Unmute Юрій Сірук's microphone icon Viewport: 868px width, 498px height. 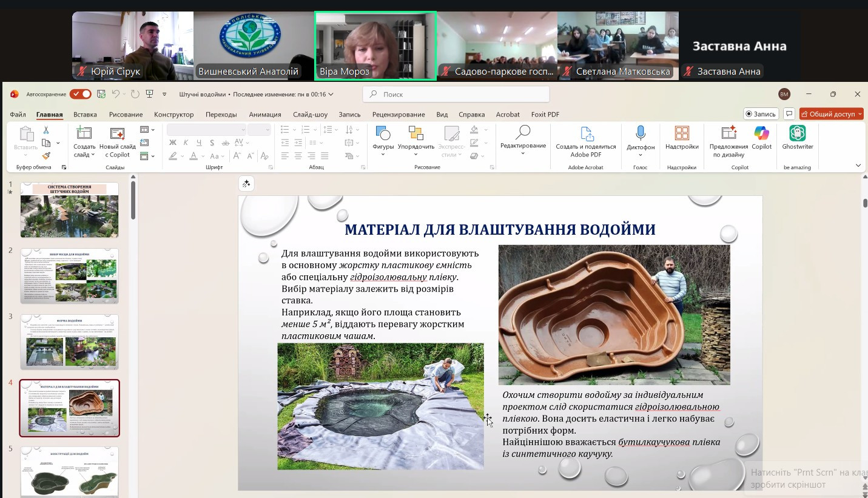(82, 72)
